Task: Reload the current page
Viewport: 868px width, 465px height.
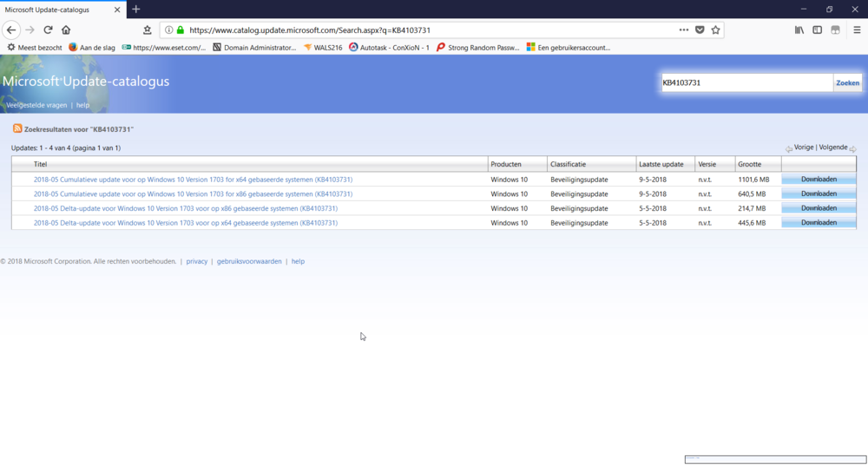Action: [48, 29]
